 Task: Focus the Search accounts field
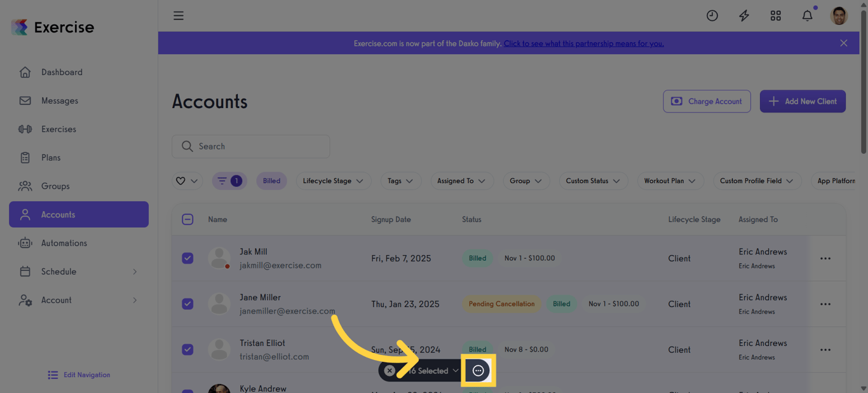pyautogui.click(x=251, y=146)
